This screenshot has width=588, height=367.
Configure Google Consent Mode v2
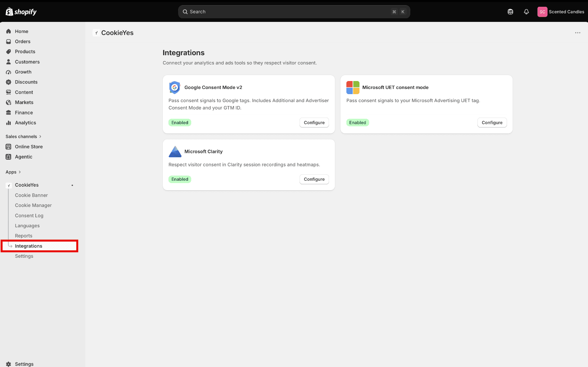[314, 123]
